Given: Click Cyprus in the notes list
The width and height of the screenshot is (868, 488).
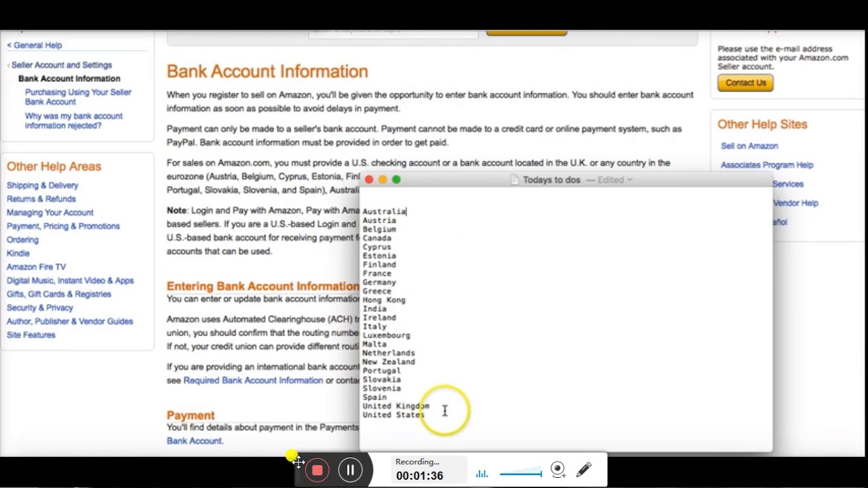Looking at the screenshot, I should (376, 247).
